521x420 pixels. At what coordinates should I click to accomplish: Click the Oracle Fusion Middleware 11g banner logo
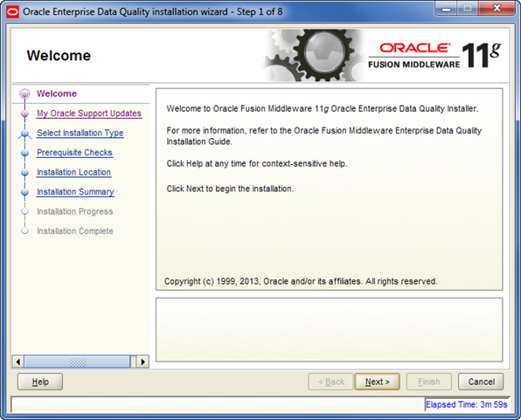pos(434,55)
